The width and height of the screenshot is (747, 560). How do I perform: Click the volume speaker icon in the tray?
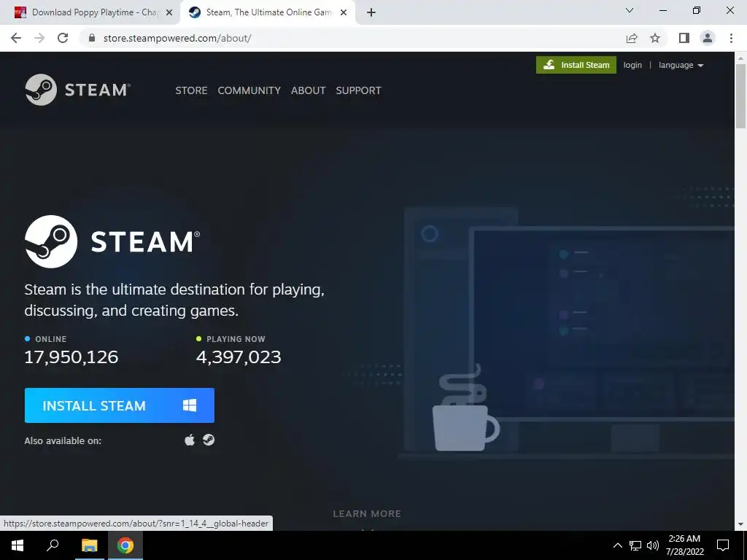pyautogui.click(x=653, y=545)
